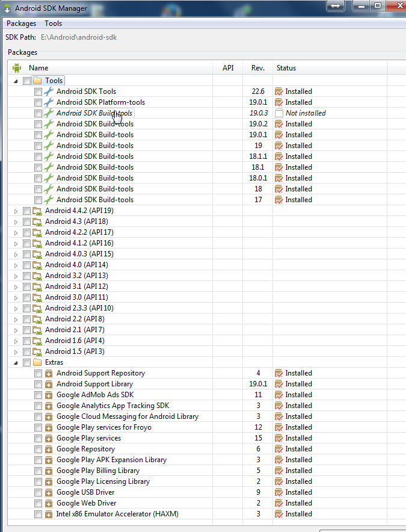Select Android 3.0 (API 11) row
Screen dimensions: 406x532
click(x=197, y=297)
